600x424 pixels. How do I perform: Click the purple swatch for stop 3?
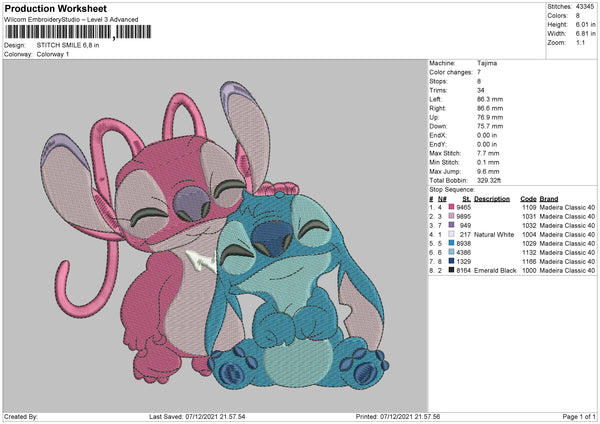coord(451,225)
